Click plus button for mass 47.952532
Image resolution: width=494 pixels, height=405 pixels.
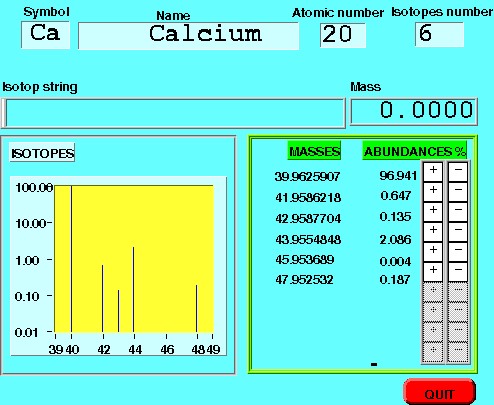433,271
